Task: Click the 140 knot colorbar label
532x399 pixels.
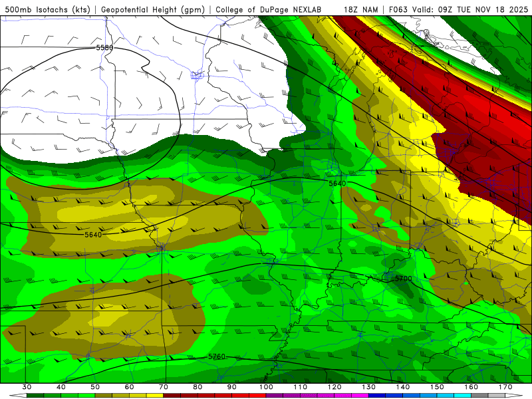Action: click(403, 387)
